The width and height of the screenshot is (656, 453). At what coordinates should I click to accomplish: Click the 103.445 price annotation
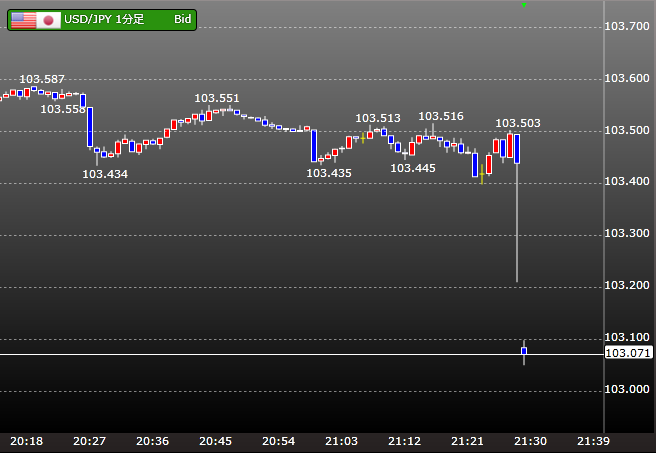[x=413, y=168]
